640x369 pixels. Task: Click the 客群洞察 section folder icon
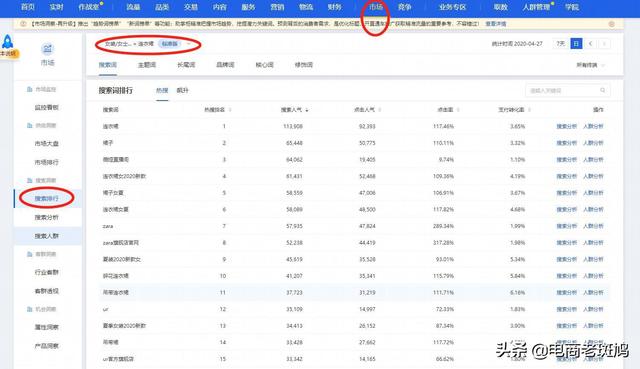click(29, 254)
